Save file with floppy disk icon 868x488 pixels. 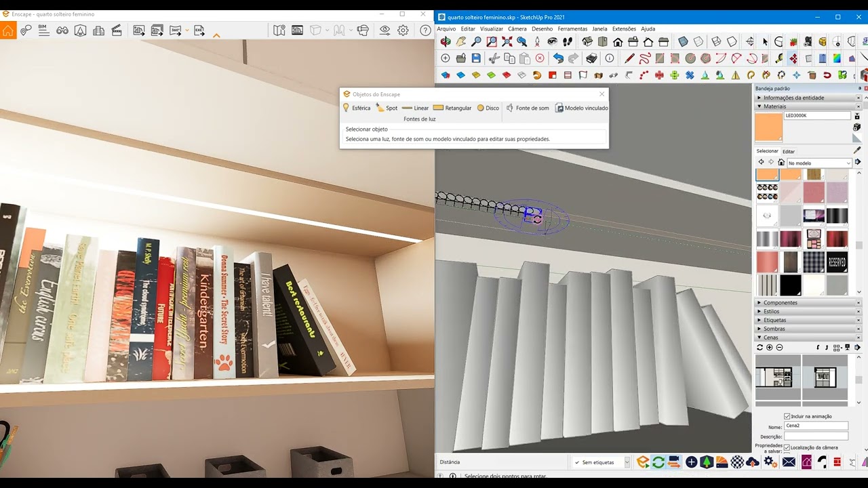click(476, 58)
